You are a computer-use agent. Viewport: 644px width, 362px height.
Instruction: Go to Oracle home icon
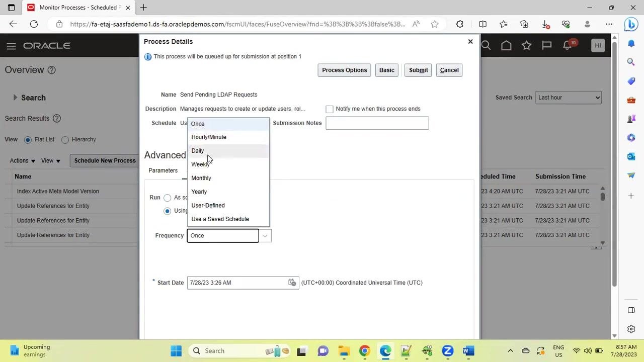click(506, 46)
